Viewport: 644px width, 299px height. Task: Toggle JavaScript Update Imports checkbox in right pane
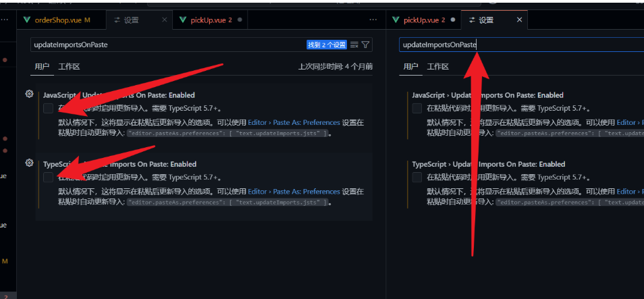coord(417,109)
